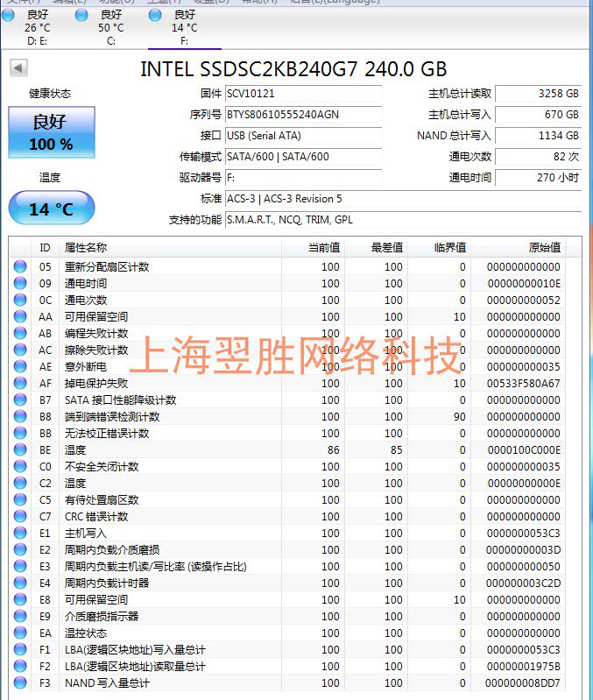Click status orb for attribute BE
Screen dimensions: 593x700
[20, 449]
